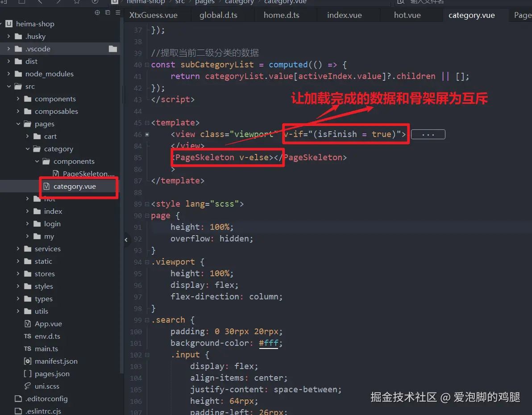The height and width of the screenshot is (415, 532).
Task: Click the #fff color value on line 101
Action: pyautogui.click(x=268, y=343)
